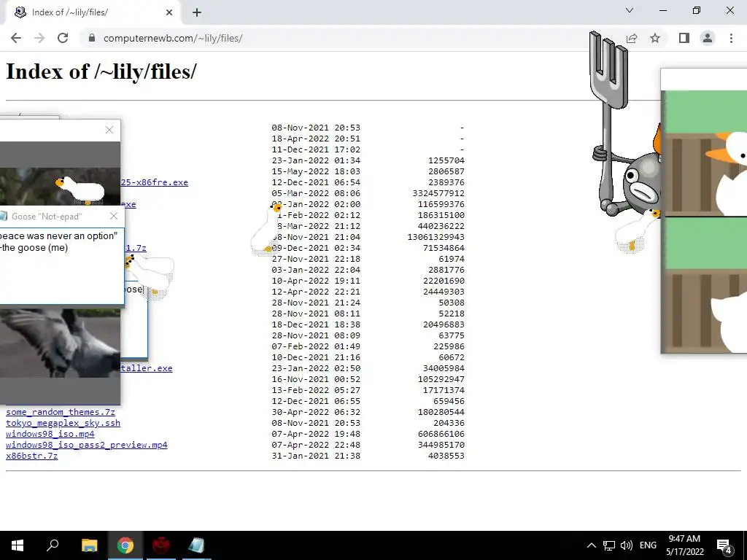Select the Index of /~lily/files/ tab
The height and width of the screenshot is (560, 747).
[93, 13]
